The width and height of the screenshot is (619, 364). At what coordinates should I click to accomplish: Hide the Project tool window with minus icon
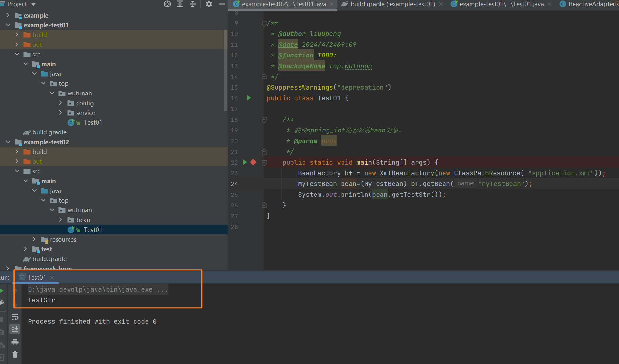[x=222, y=4]
